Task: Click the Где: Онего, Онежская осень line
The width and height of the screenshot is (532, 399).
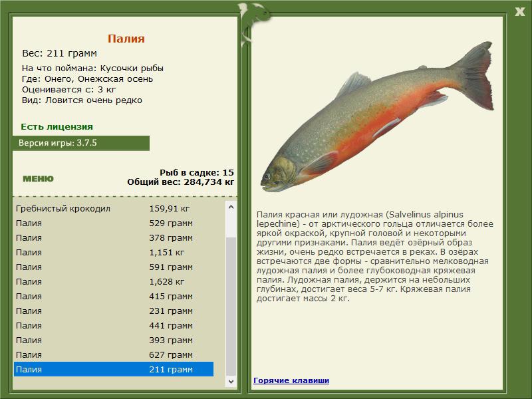Action: click(87, 78)
